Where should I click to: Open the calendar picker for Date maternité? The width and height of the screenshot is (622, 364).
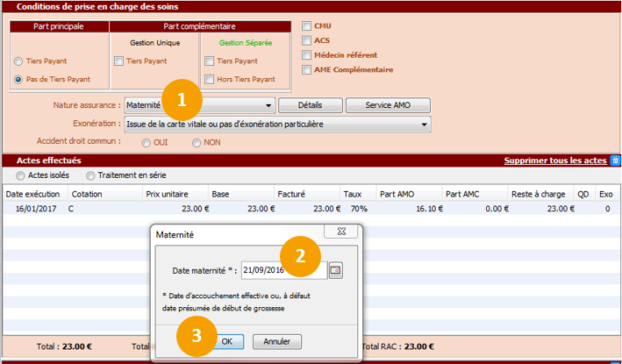pos(335,272)
